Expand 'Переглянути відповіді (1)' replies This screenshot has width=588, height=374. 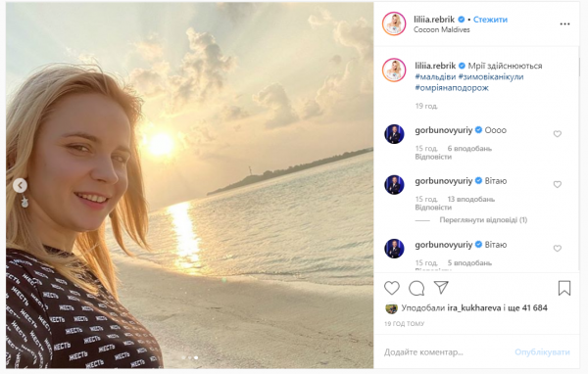pos(483,220)
